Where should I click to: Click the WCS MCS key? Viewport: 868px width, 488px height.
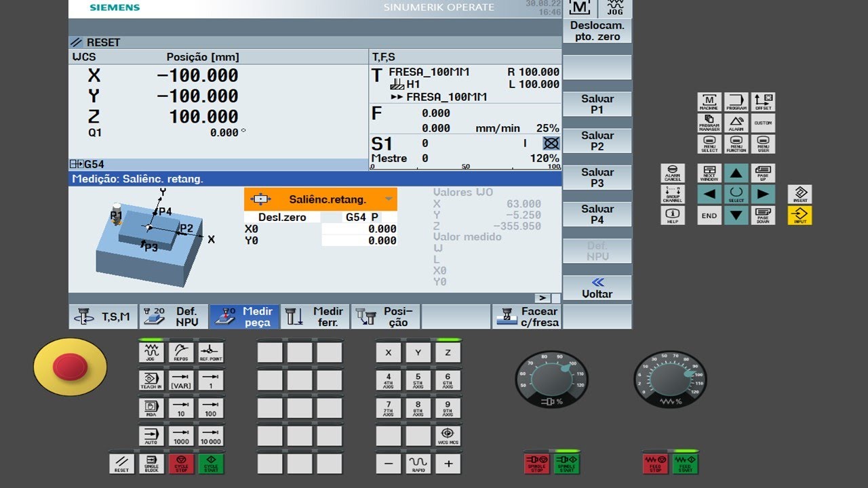pyautogui.click(x=448, y=436)
